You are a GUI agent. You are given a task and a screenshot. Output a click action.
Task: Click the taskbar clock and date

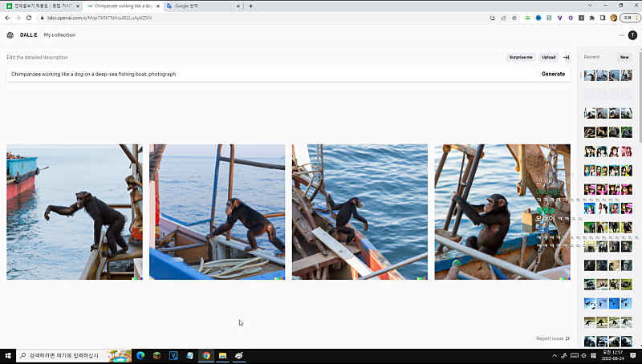[613, 355]
